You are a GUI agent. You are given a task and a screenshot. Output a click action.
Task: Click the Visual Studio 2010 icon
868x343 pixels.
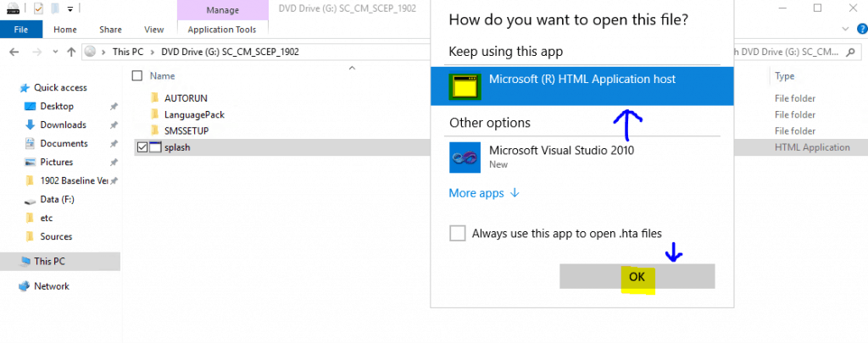465,158
